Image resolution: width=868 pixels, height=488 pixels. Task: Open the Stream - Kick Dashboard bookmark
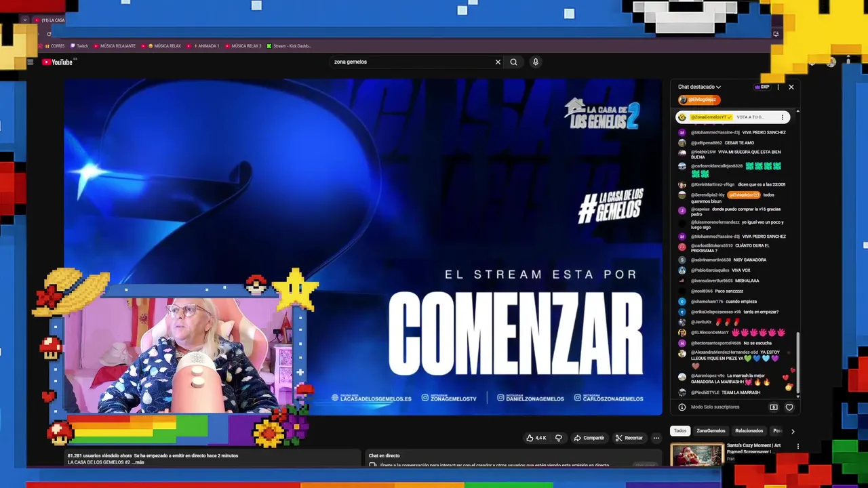click(289, 46)
